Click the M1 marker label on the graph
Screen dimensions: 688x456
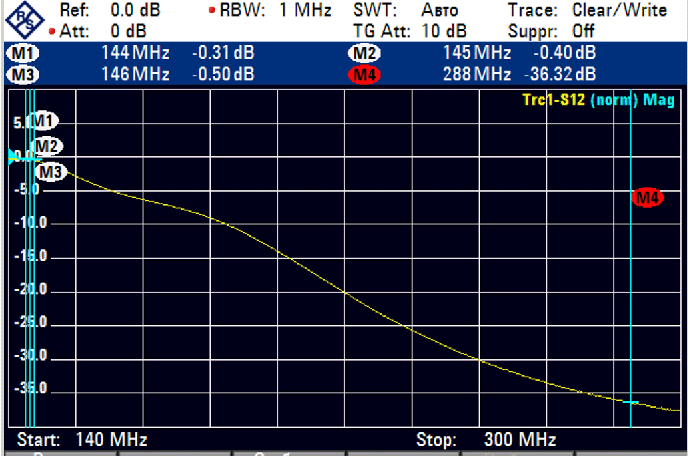[x=43, y=121]
